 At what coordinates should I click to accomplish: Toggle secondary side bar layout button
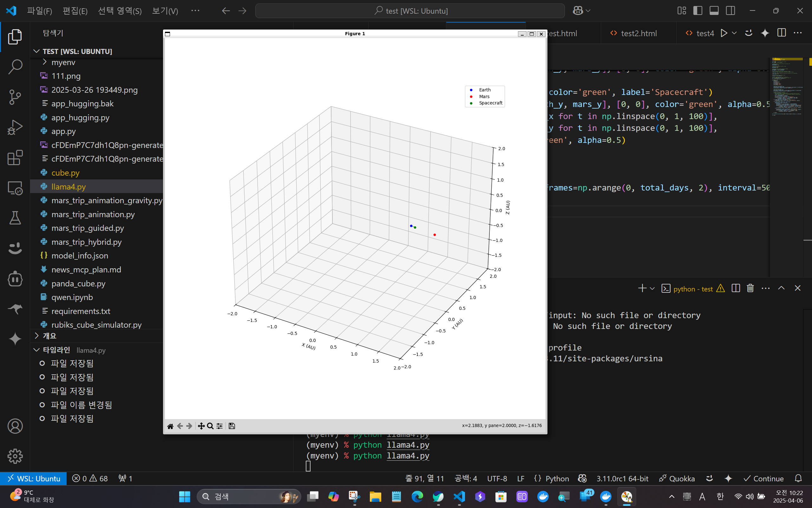click(730, 11)
